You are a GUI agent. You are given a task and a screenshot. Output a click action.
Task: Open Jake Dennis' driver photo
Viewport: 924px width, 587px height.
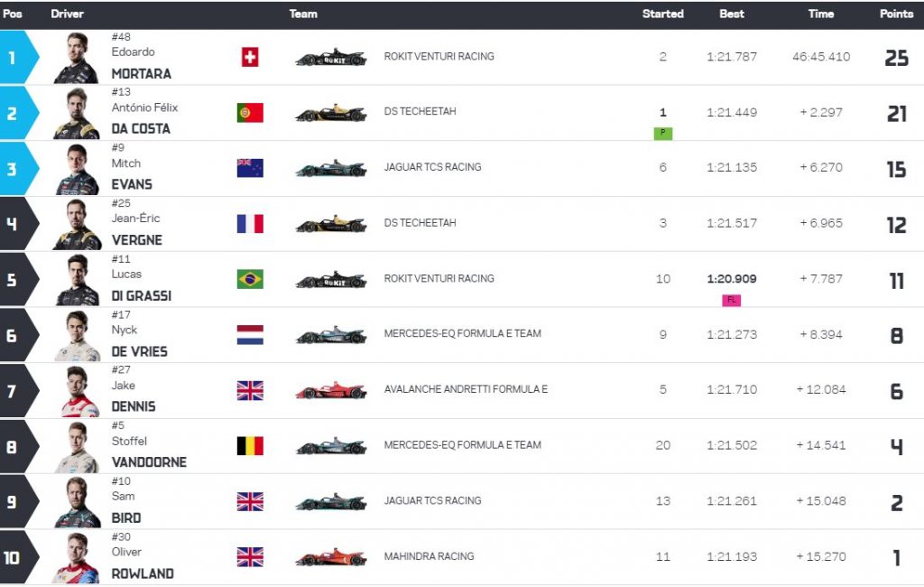[x=78, y=391]
